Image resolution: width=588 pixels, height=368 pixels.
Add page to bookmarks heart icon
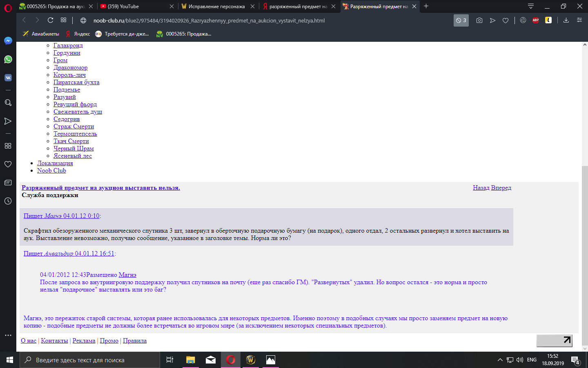pyautogui.click(x=506, y=20)
